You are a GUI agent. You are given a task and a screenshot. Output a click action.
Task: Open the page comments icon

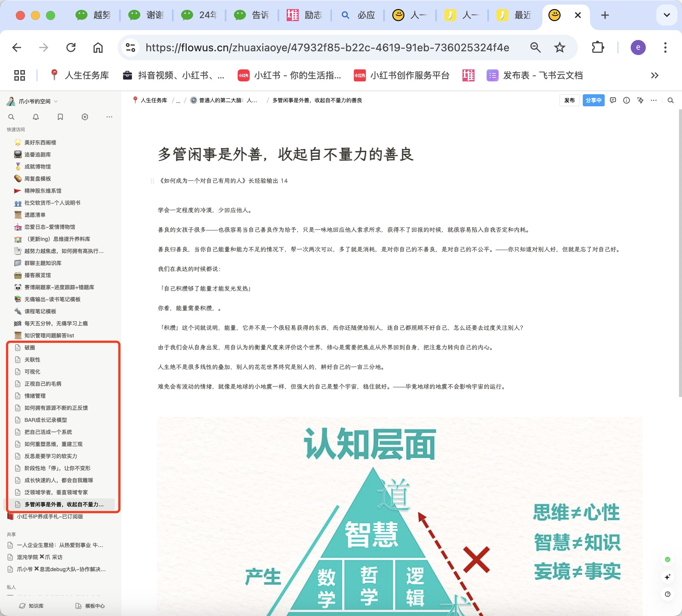(613, 100)
